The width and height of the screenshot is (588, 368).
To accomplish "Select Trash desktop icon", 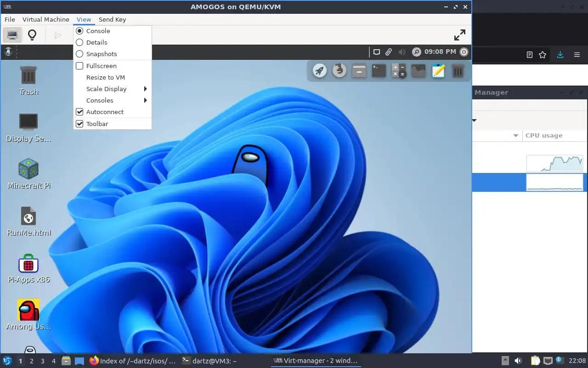I will click(28, 80).
